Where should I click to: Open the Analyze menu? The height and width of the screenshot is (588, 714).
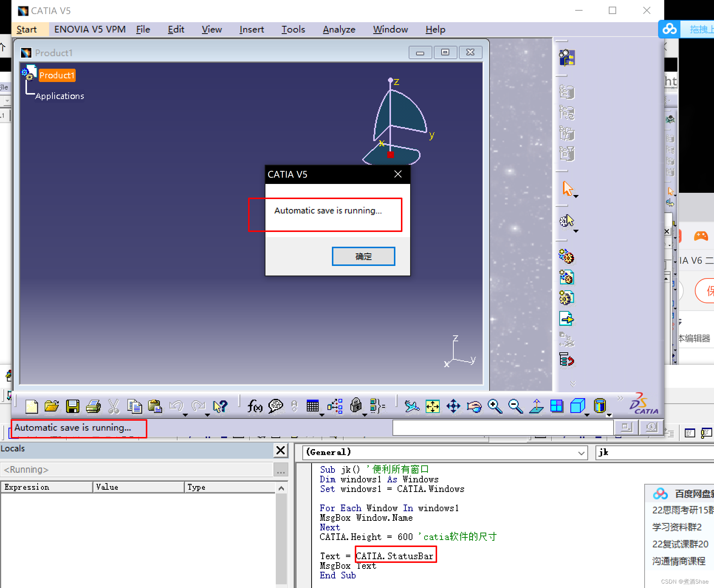click(339, 30)
